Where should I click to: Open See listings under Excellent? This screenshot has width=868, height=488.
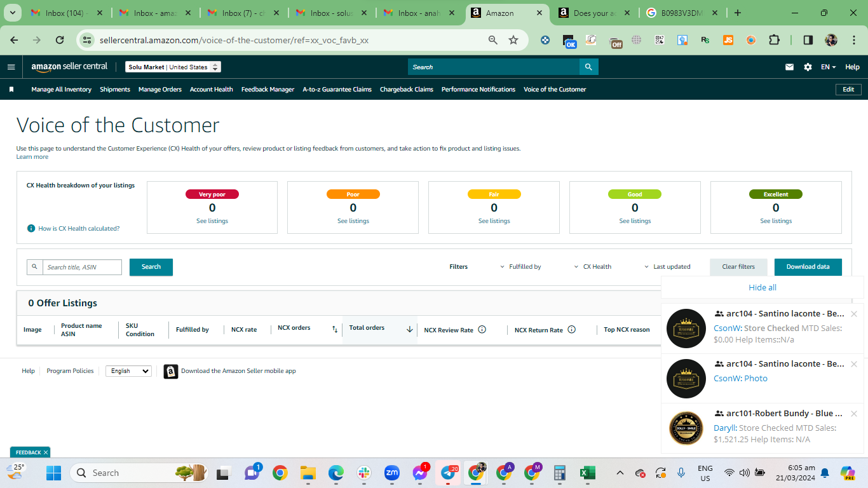click(776, 221)
